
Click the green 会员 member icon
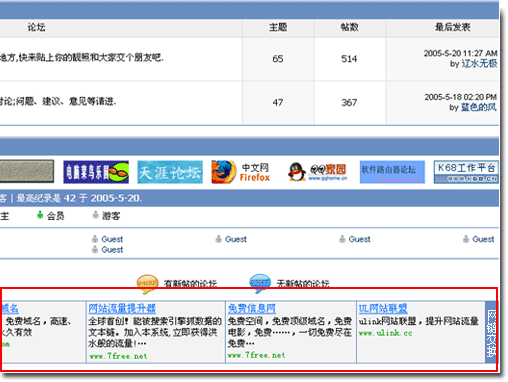40,215
